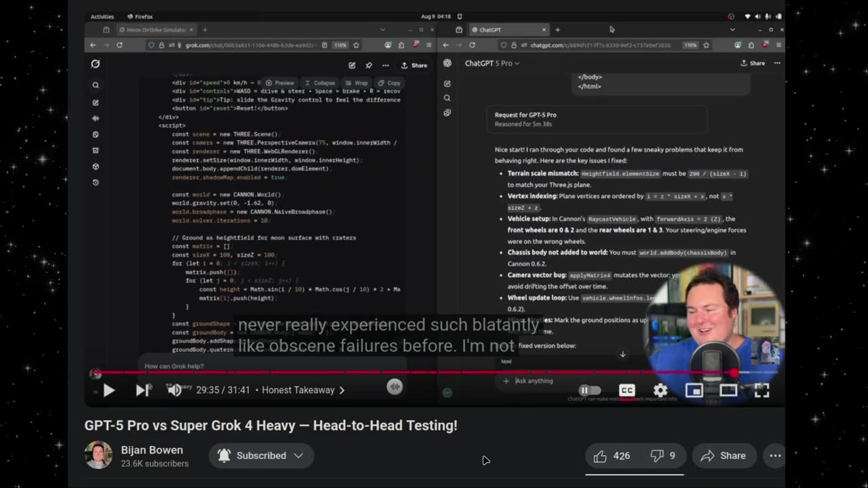Go back in the Grok browser window

(93, 45)
